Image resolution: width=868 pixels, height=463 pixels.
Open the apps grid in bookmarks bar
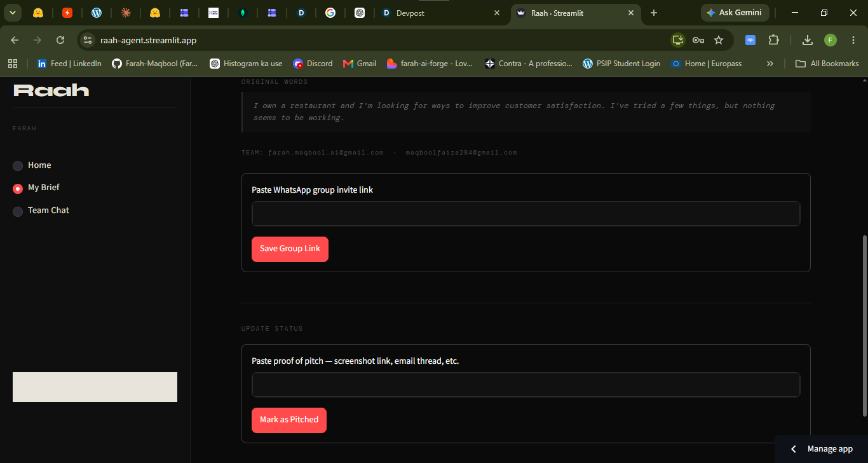coord(13,64)
